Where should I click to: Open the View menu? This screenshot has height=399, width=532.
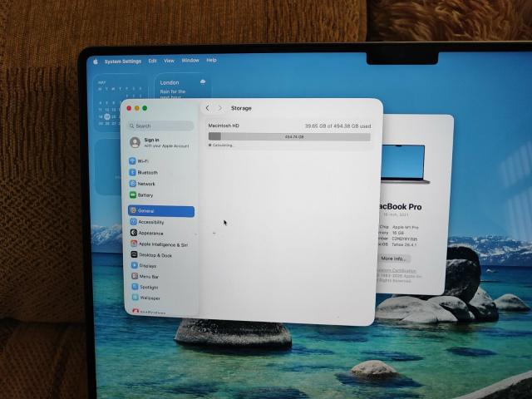pyautogui.click(x=169, y=61)
